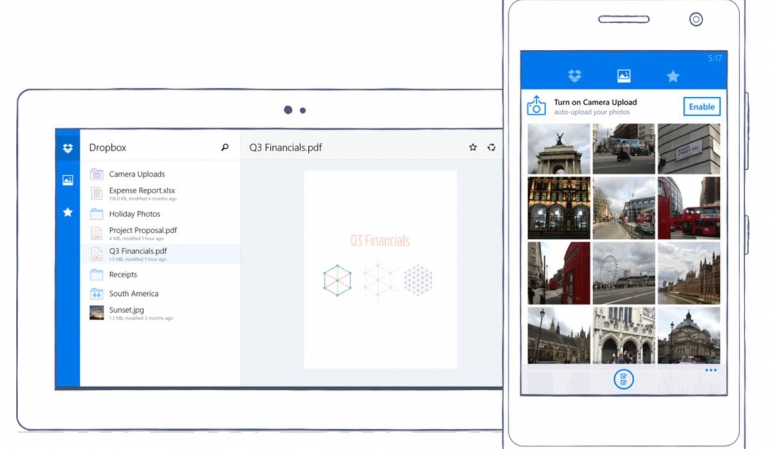Image resolution: width=770 pixels, height=449 pixels.
Task: Click the search magnifier beside Dropbox title
Action: coord(225,148)
